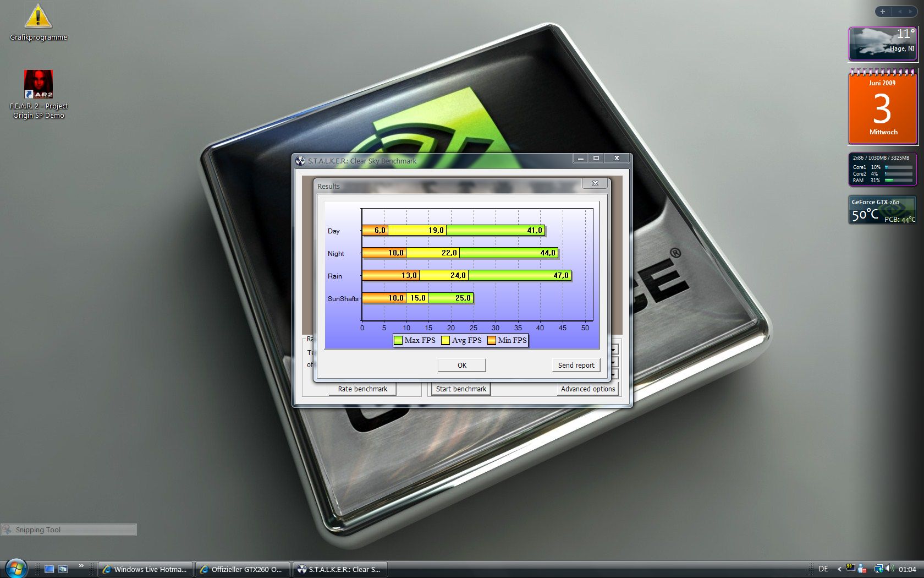Minimize the Clear Sky Benchmark window
Screen dimensions: 924x578
[580, 159]
